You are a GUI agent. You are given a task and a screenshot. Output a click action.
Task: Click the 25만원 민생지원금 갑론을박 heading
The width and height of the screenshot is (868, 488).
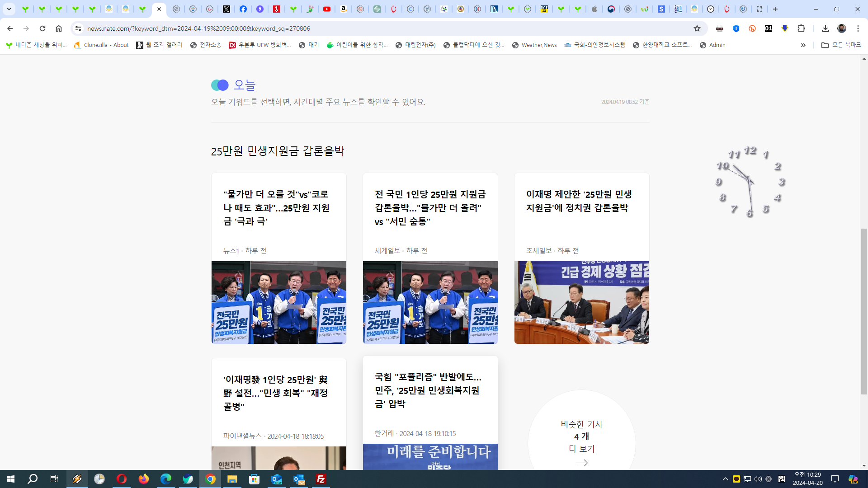278,151
